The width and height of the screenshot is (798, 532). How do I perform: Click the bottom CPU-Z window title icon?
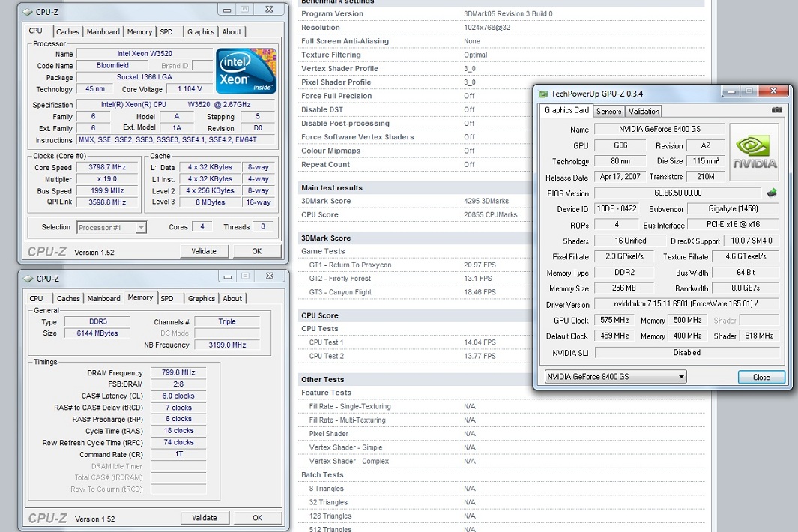[x=28, y=279]
